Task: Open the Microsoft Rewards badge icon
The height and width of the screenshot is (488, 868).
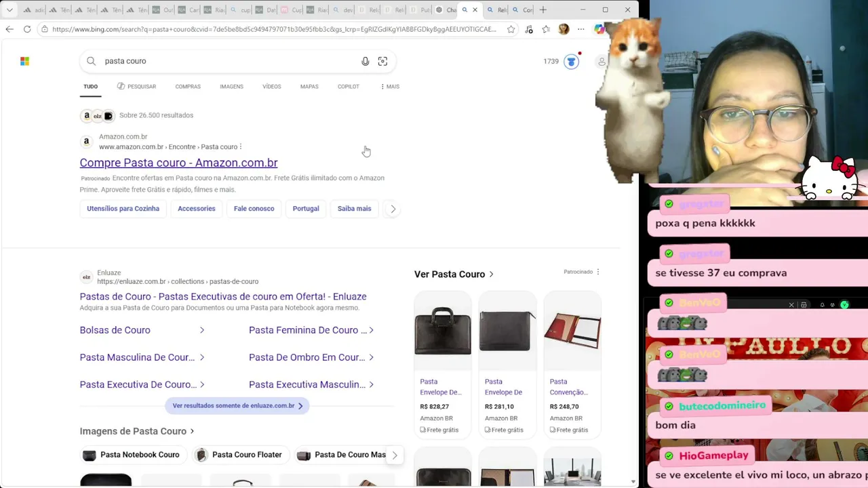Action: coord(571,61)
